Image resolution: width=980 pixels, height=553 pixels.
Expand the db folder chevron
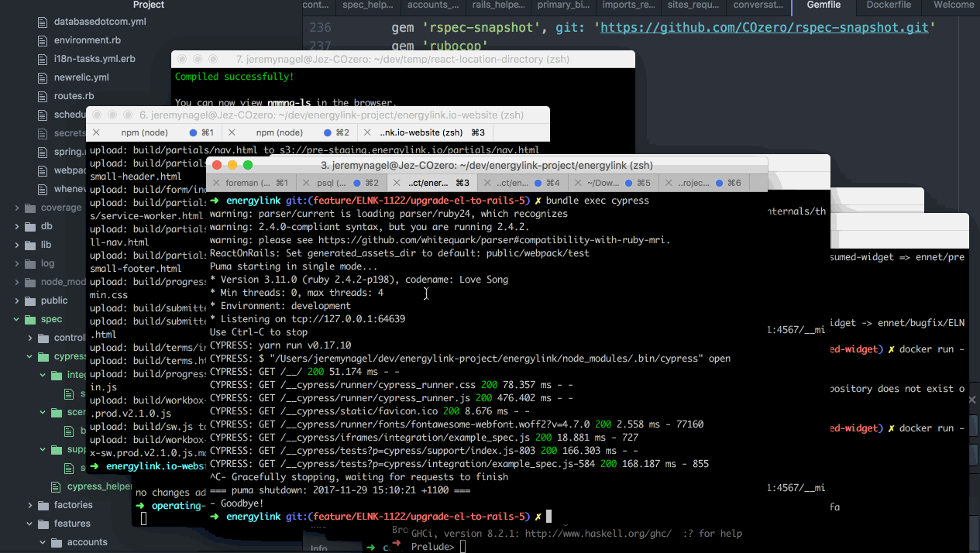(x=17, y=226)
